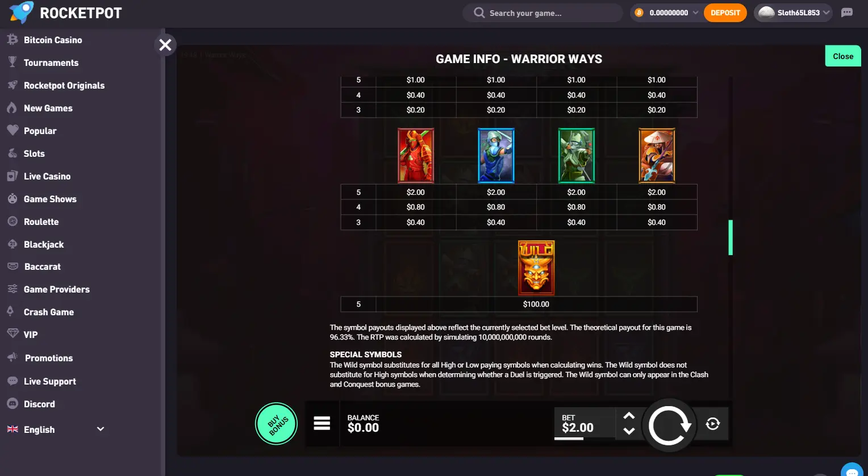868x476 pixels.
Task: Go to Tournaments in sidebar
Action: coord(51,62)
